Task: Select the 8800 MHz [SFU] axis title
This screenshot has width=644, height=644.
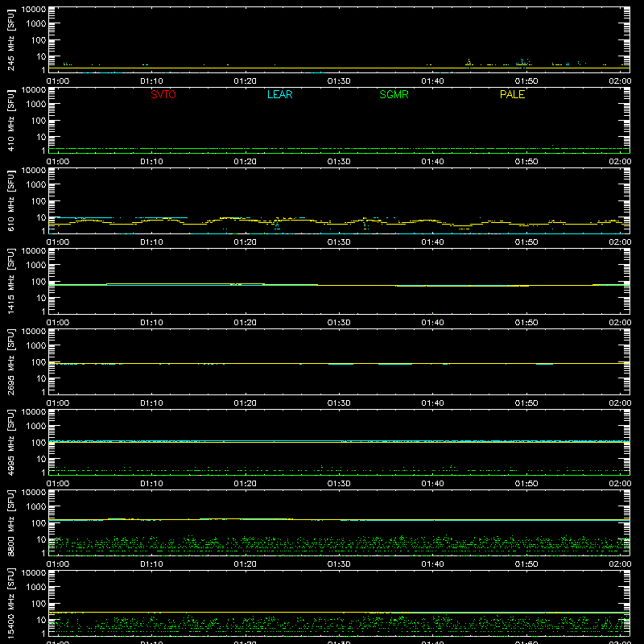Action: (x=11, y=523)
